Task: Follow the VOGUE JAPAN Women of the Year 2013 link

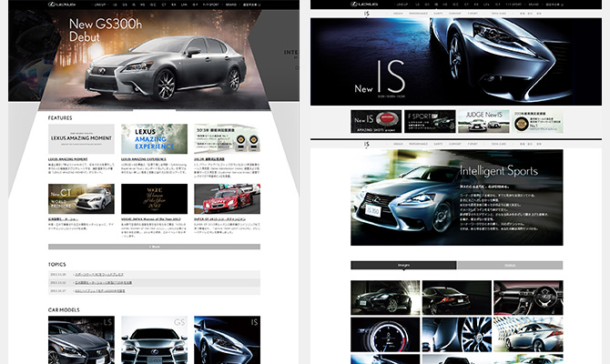Action: point(150,219)
